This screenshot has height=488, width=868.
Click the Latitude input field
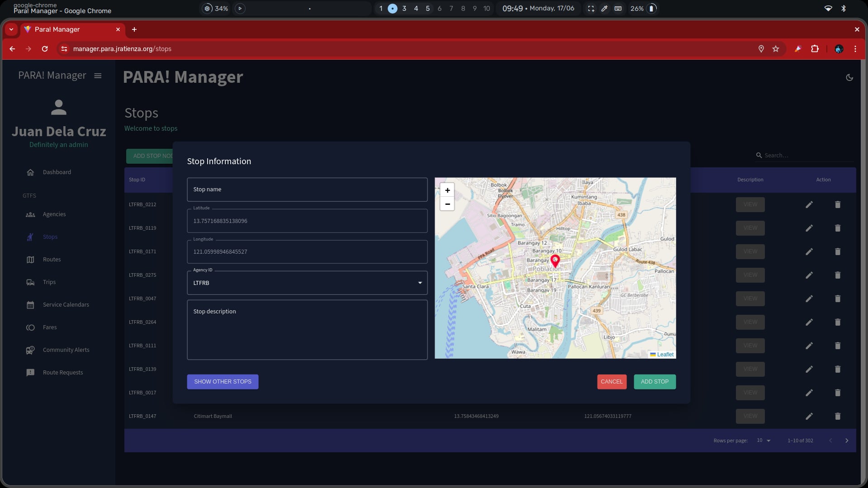tap(307, 221)
